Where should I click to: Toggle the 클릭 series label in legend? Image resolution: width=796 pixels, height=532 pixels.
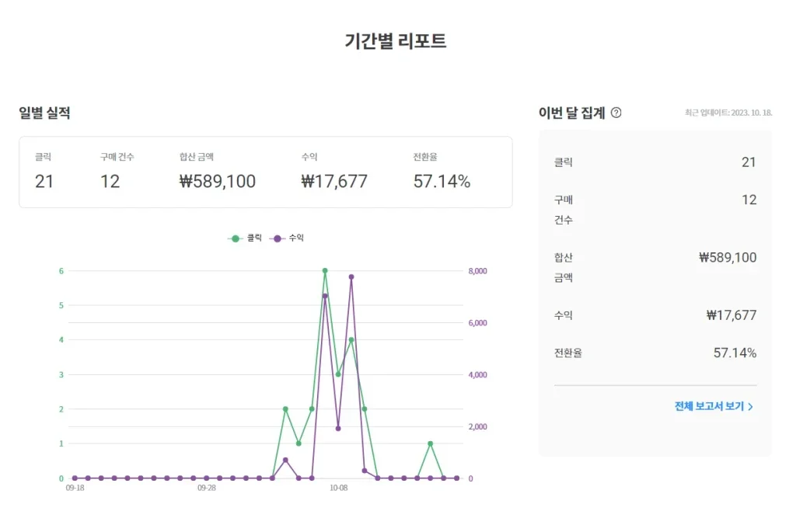254,238
